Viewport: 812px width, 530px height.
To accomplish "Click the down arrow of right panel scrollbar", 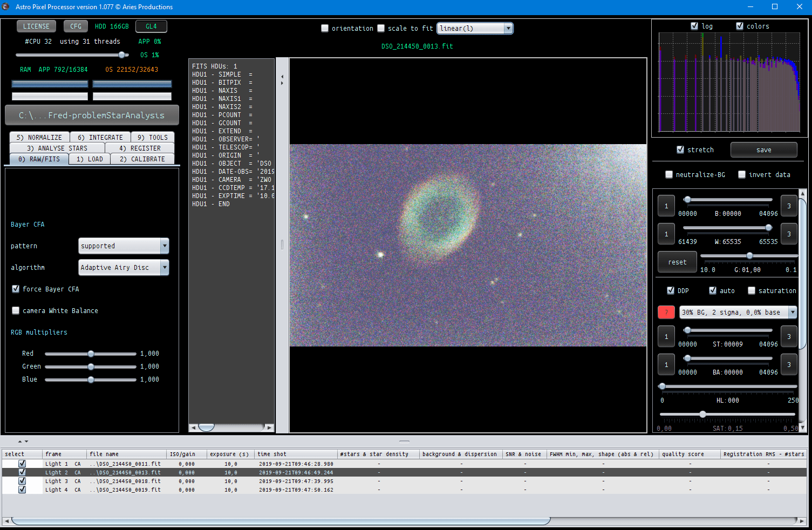I will [803, 428].
